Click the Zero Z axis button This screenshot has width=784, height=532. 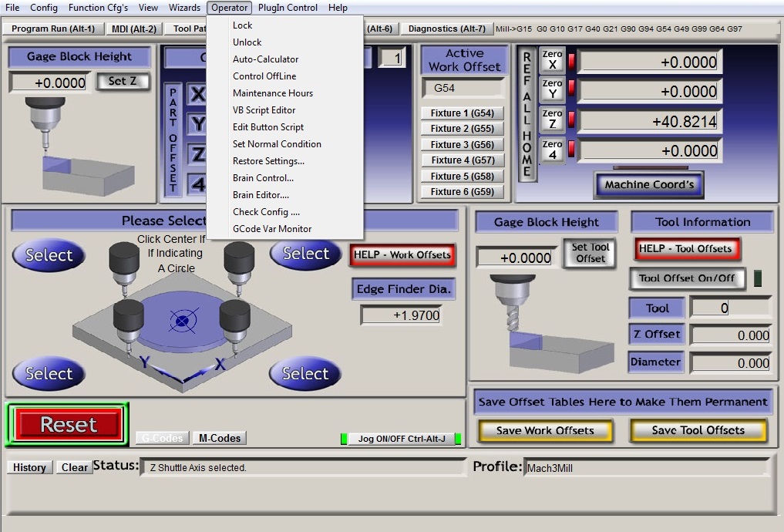tap(552, 120)
